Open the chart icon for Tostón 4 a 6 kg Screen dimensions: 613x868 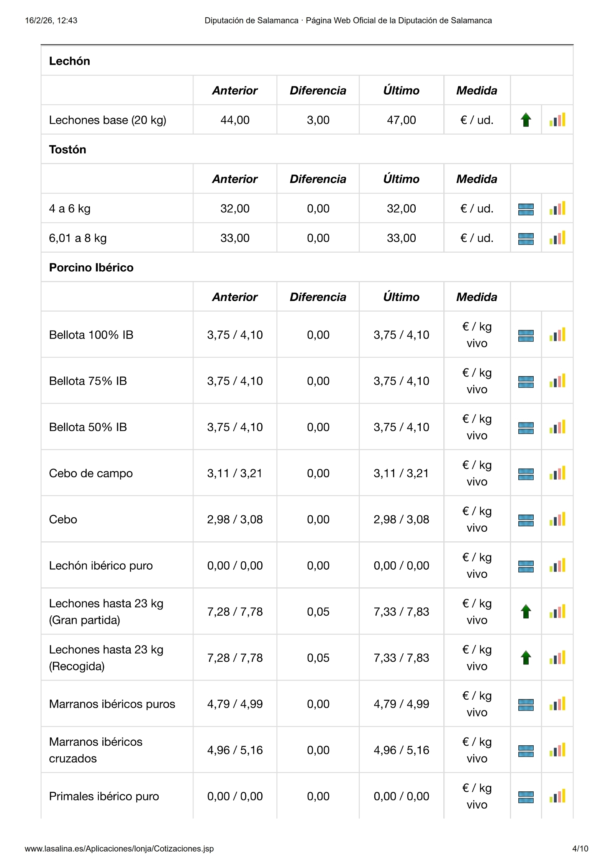point(557,209)
